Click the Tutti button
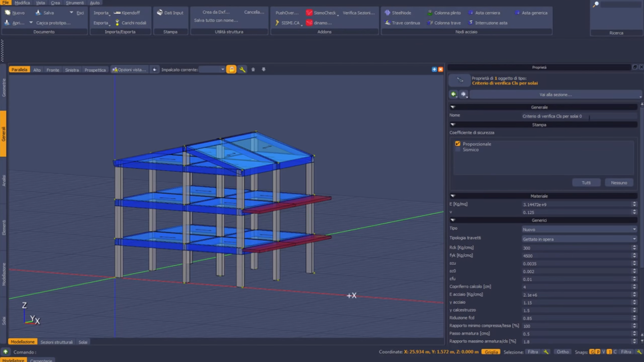Image resolution: width=644 pixels, height=362 pixels. click(x=586, y=183)
